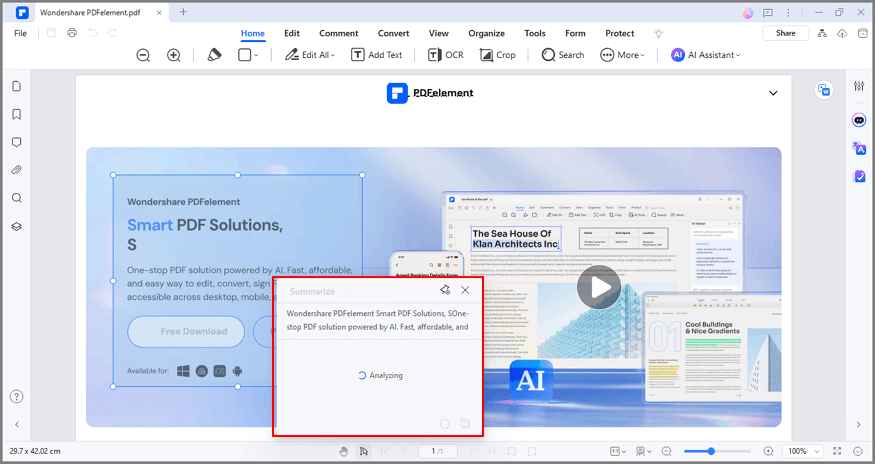The width and height of the screenshot is (875, 464).
Task: Open the Summarize mode dropdown
Action: click(x=319, y=291)
